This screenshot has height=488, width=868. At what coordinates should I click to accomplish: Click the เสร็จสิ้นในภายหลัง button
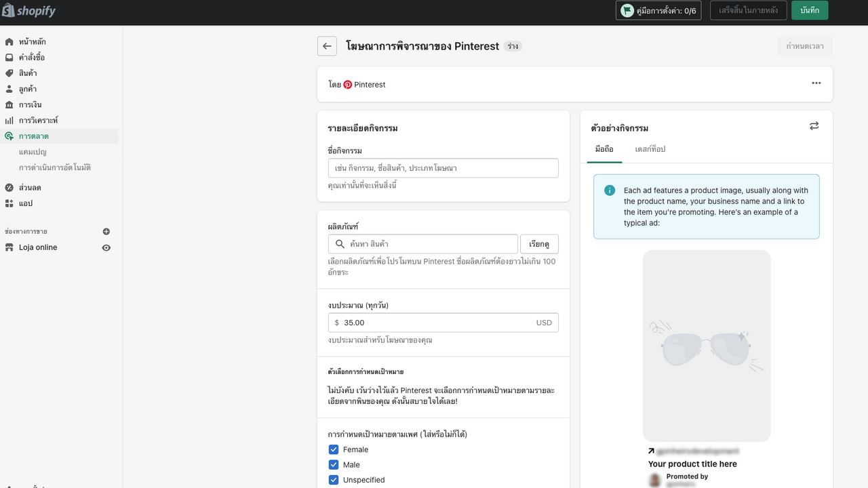[x=749, y=10]
